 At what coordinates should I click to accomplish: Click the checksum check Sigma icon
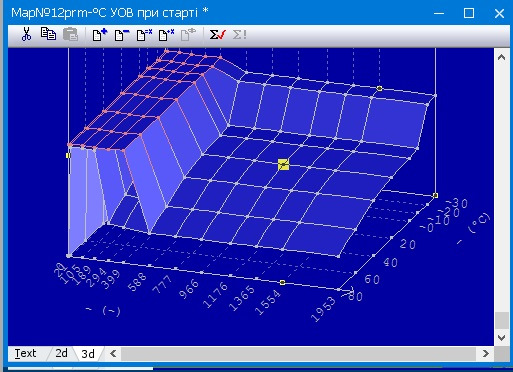218,34
